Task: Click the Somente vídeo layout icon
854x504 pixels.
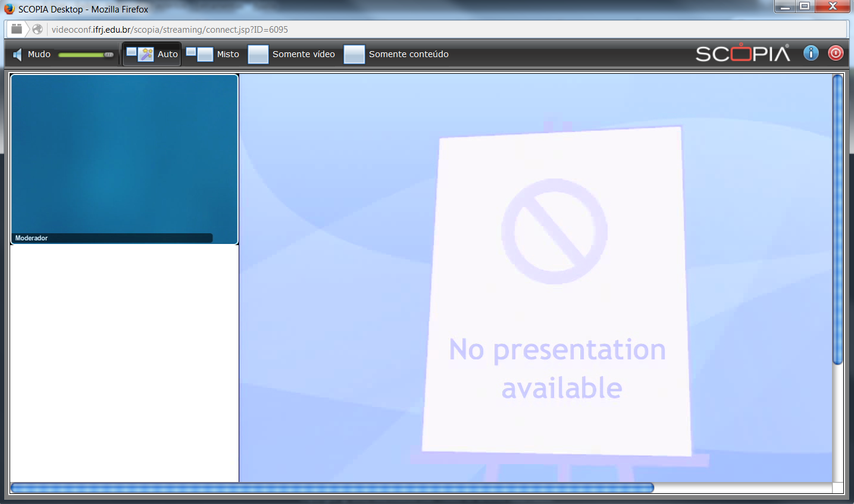Action: pos(258,54)
